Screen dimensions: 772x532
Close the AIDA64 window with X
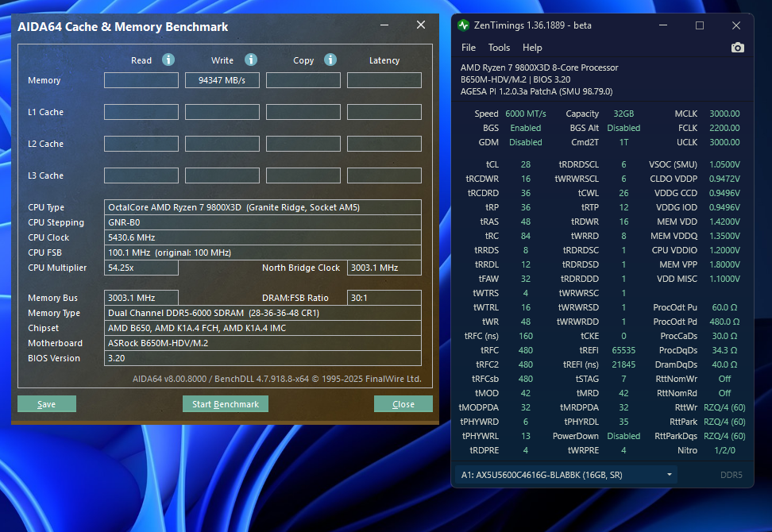click(420, 25)
